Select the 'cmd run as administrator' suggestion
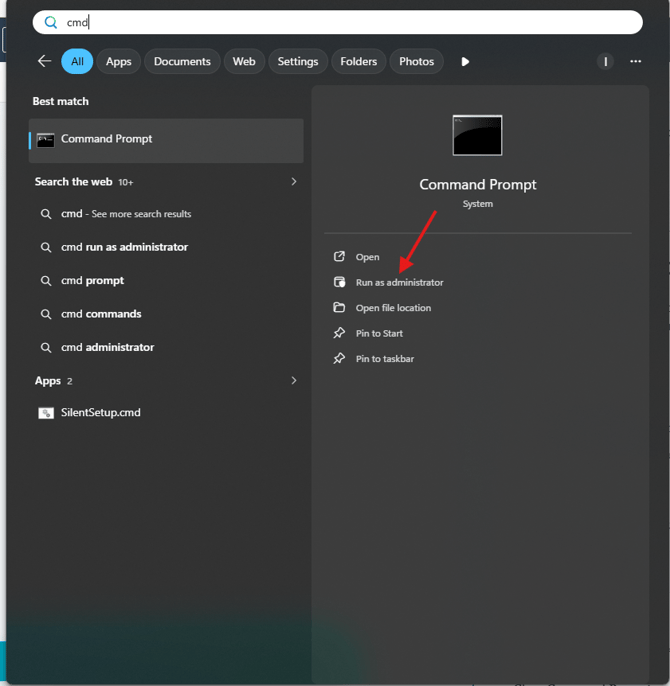This screenshot has height=686, width=670. click(x=166, y=247)
